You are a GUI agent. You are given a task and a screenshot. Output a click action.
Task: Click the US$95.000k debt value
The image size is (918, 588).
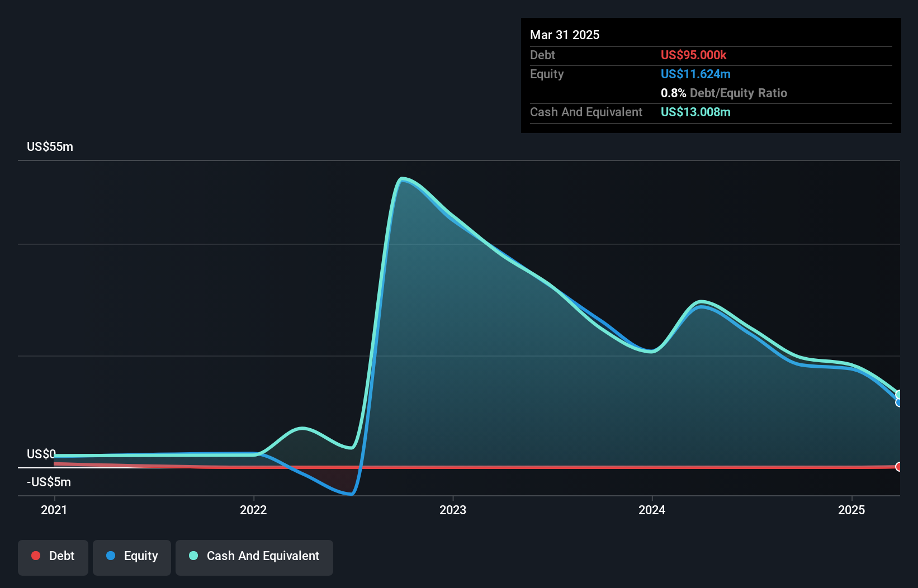pos(694,55)
